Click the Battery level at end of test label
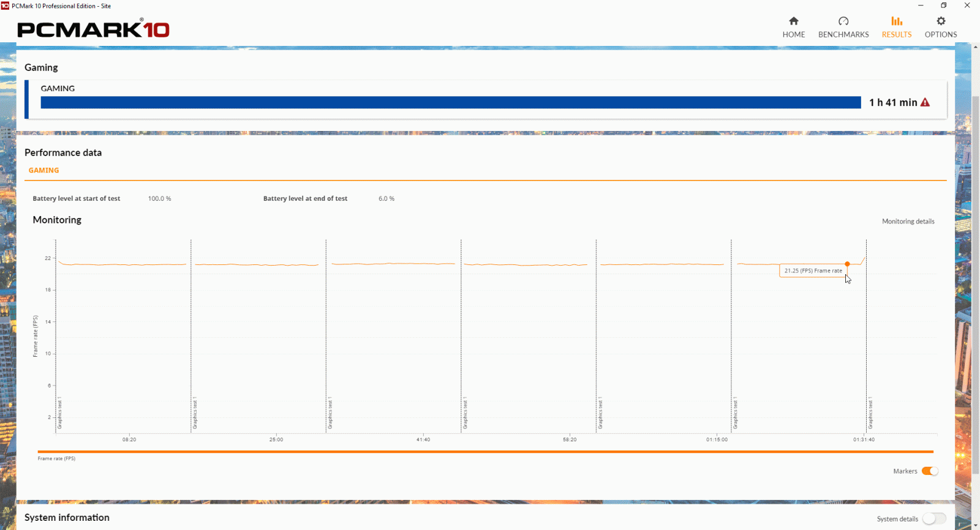The height and width of the screenshot is (530, 980). point(305,199)
